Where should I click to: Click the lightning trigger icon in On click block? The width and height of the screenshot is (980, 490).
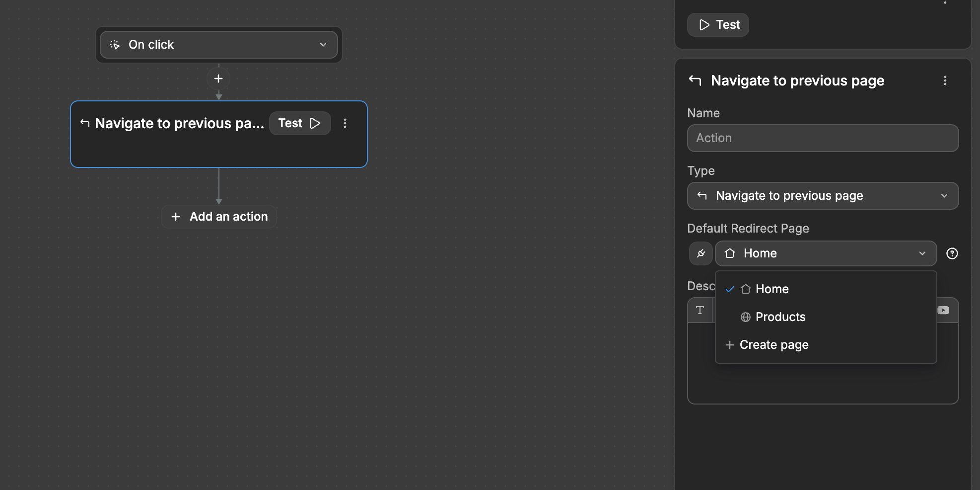[114, 45]
